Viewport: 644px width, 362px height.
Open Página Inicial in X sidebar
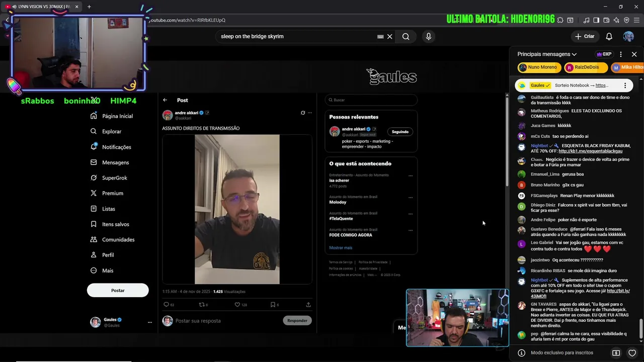(112, 116)
